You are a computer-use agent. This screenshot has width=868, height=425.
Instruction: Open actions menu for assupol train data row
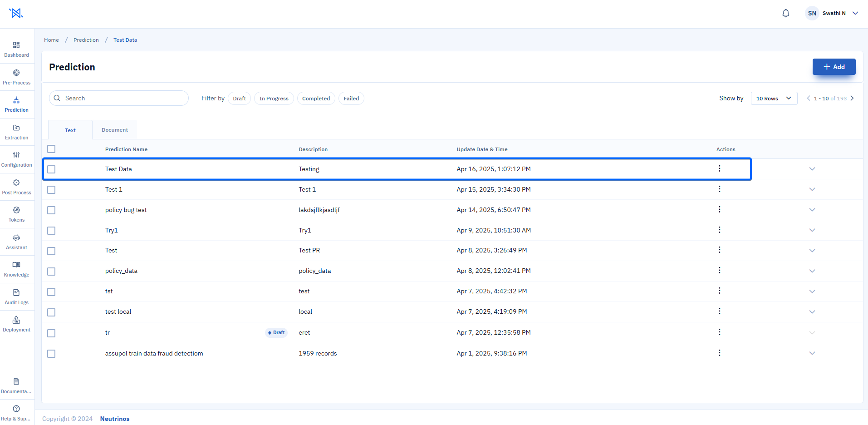pos(719,353)
